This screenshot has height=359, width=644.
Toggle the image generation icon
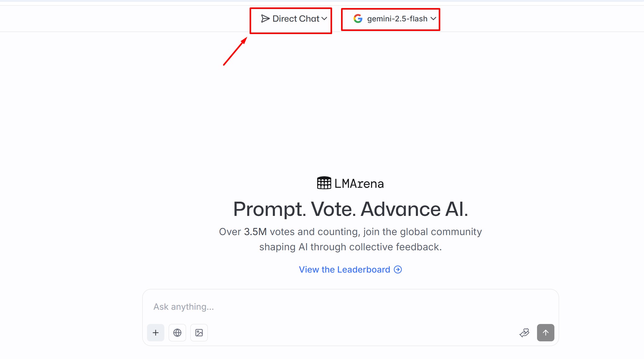coord(199,333)
